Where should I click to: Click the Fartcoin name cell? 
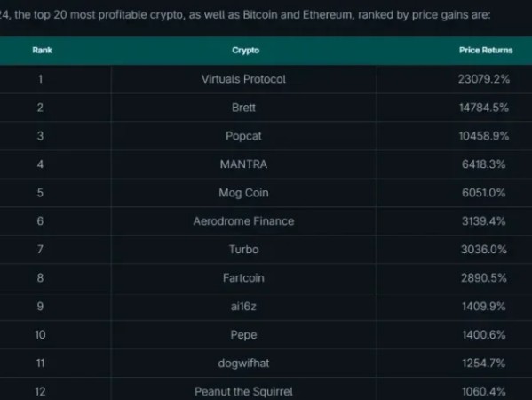coord(243,278)
